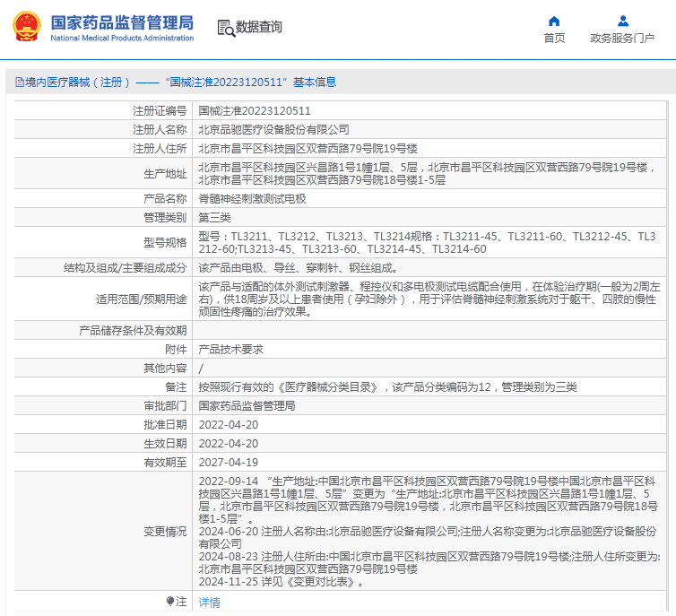The height and width of the screenshot is (616, 676).
Task: Select product name 脊髓神经刺激测试电极
Action: pyautogui.click(x=252, y=199)
